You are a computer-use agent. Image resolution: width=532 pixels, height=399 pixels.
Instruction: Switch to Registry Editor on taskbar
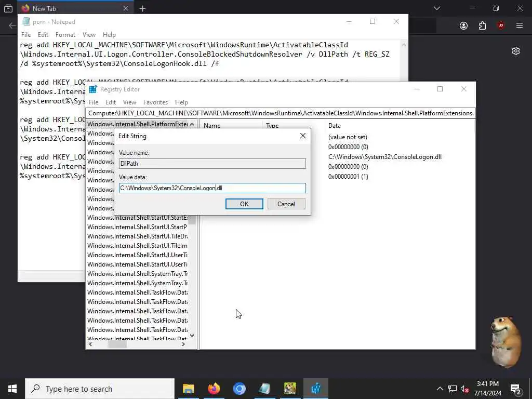pos(315,389)
